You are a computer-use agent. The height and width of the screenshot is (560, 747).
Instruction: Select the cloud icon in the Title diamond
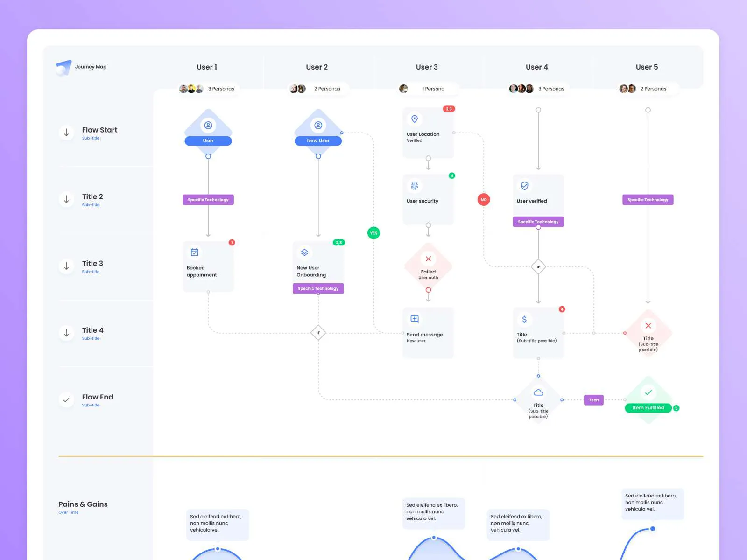538,392
